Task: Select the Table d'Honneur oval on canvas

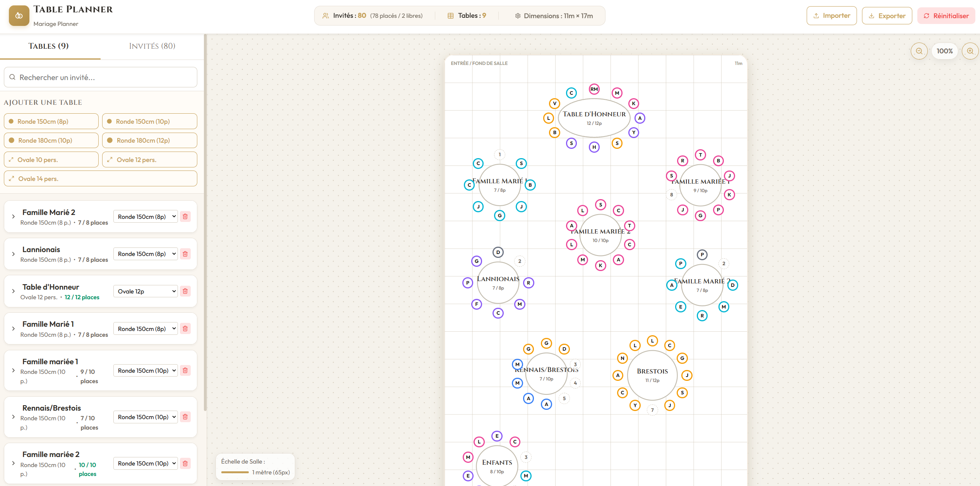Action: [x=594, y=118]
